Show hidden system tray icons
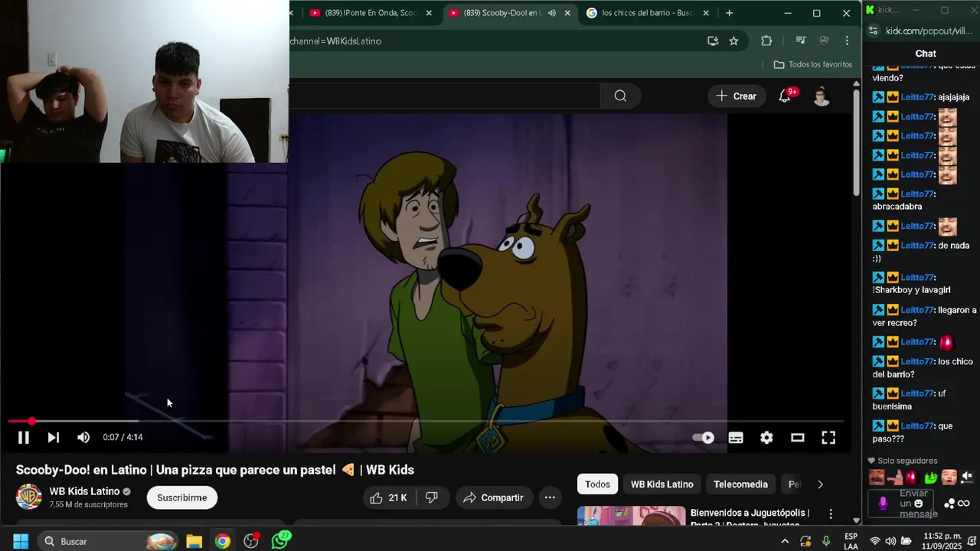Screen dimensions: 980x551 tap(786, 541)
